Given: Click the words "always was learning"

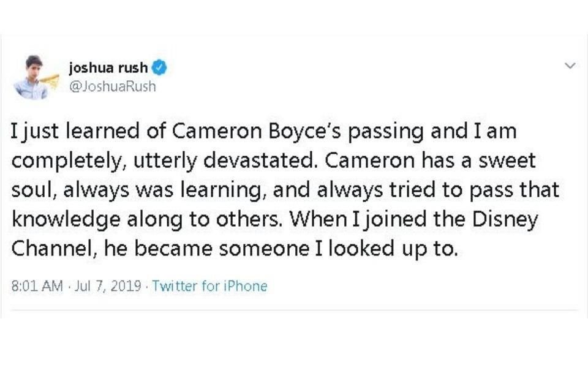Looking at the screenshot, I should (162, 190).
